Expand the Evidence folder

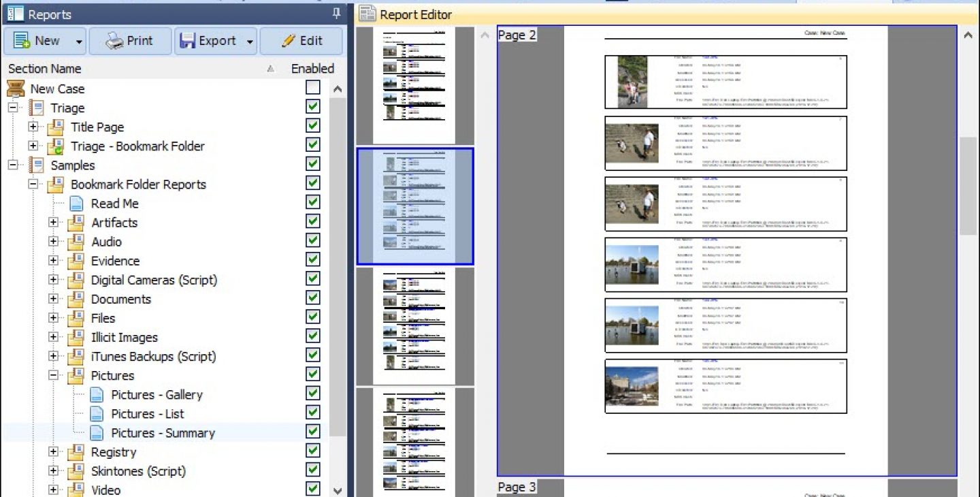(x=53, y=260)
